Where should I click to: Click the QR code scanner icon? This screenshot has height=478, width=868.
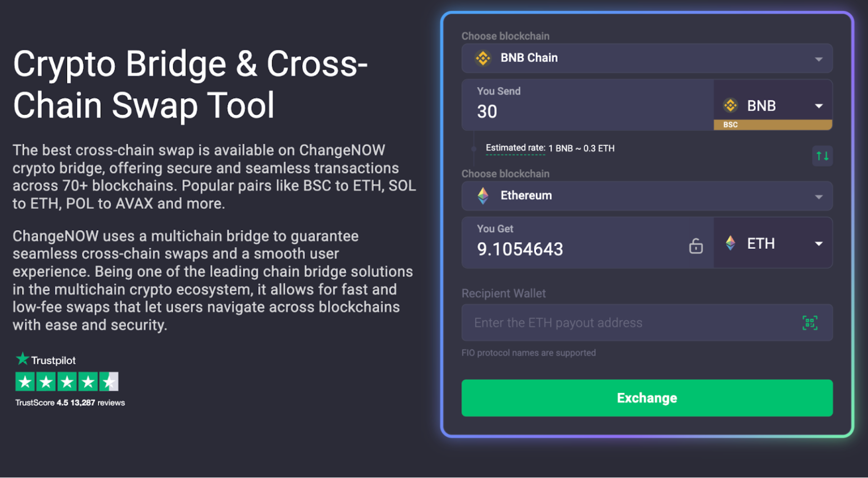pyautogui.click(x=810, y=322)
